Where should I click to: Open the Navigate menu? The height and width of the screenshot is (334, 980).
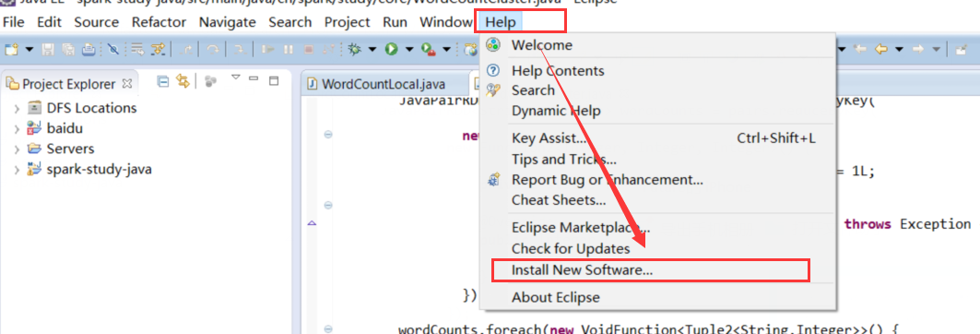click(x=228, y=22)
